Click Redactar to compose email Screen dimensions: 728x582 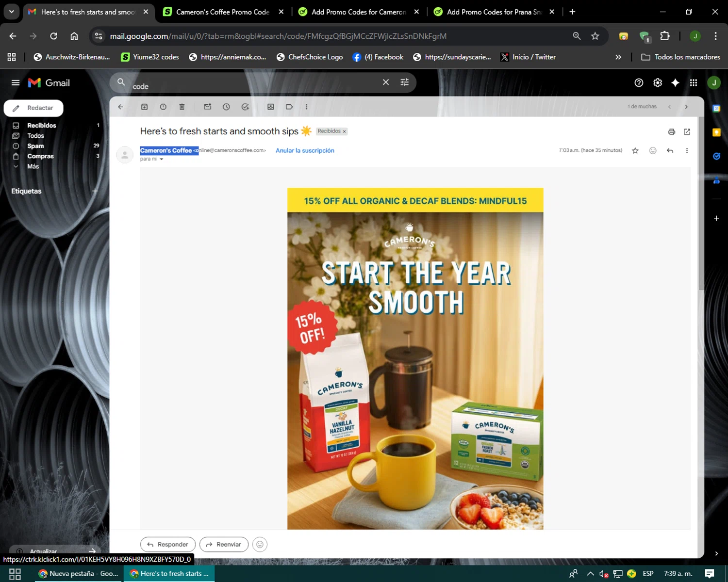(x=33, y=108)
